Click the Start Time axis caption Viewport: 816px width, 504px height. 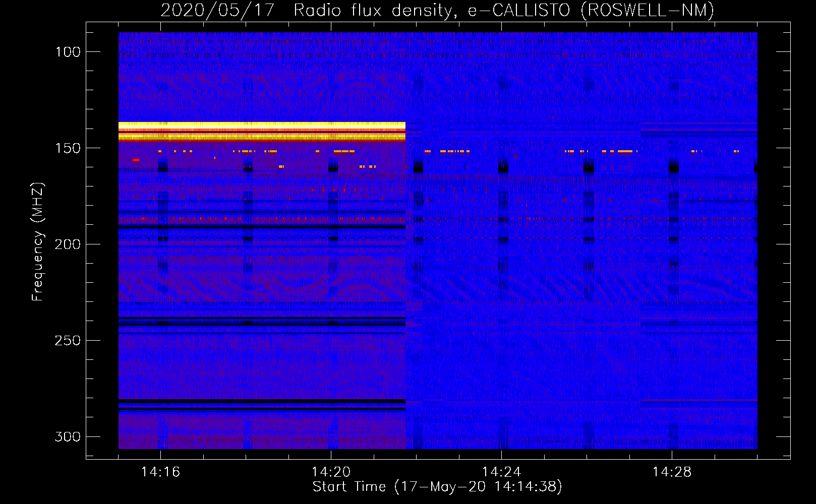point(437,487)
